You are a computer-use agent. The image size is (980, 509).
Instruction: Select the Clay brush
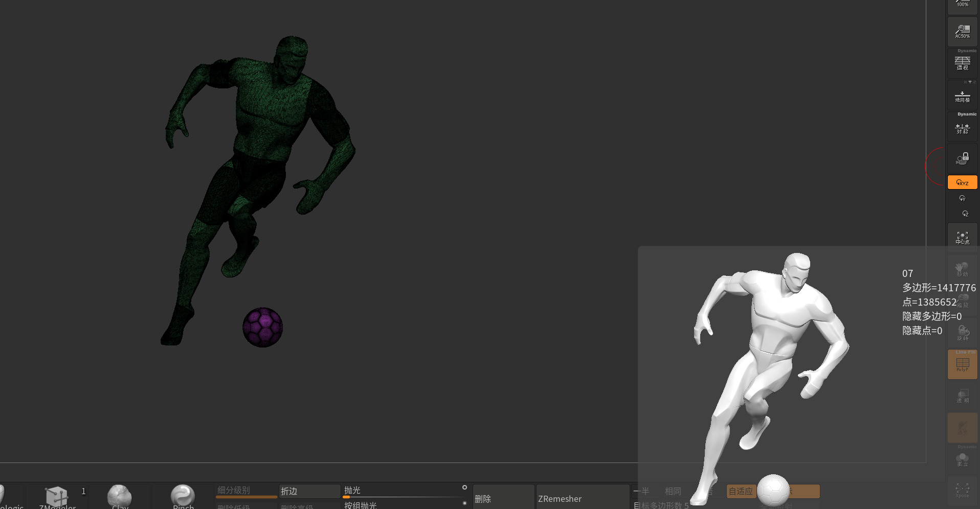(x=120, y=497)
